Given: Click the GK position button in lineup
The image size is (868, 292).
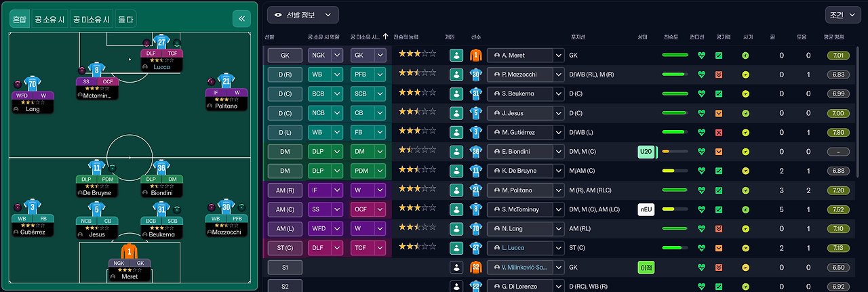Looking at the screenshot, I should (285, 56).
